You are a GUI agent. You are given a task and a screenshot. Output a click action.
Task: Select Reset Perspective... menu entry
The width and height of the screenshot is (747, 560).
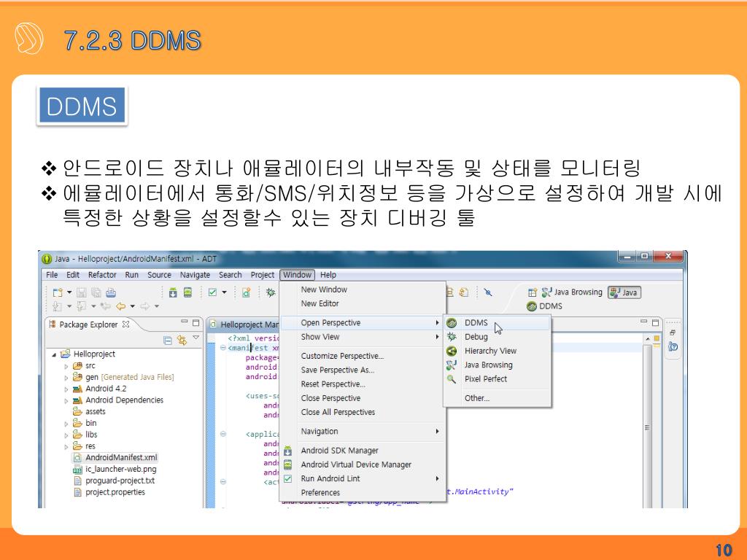[362, 384]
